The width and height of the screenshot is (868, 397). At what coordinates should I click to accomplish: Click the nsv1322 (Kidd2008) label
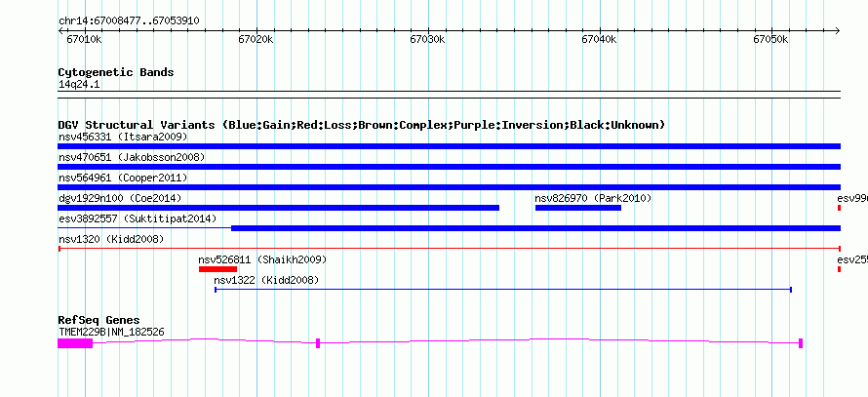click(266, 280)
